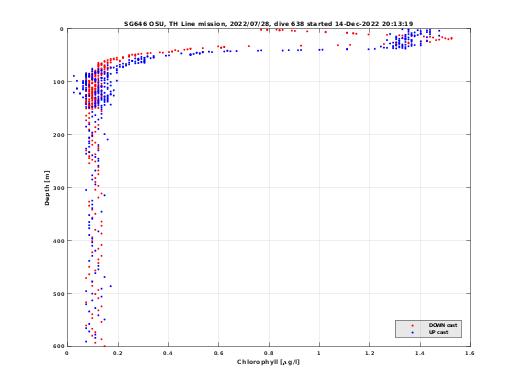Screen dimensions: 520x390
Task: Select the DOWN cast legend label
Action: coord(443,325)
